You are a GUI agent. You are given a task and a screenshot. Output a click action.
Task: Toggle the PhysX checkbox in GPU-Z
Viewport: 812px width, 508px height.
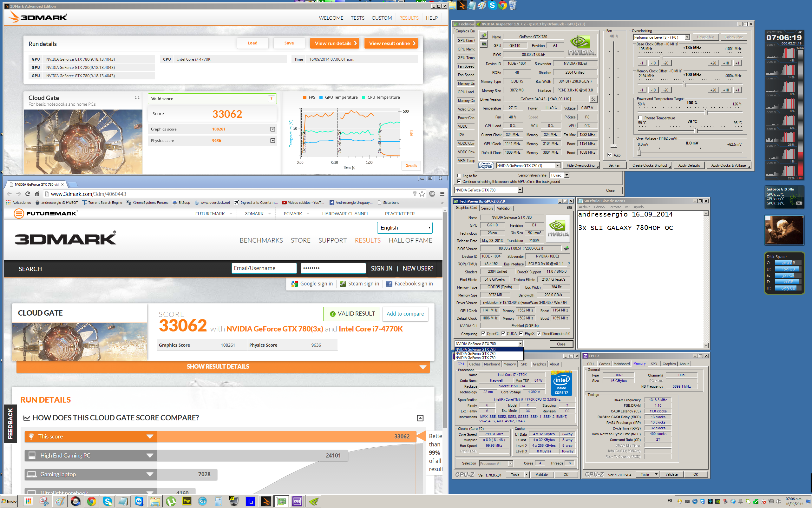[x=521, y=334]
